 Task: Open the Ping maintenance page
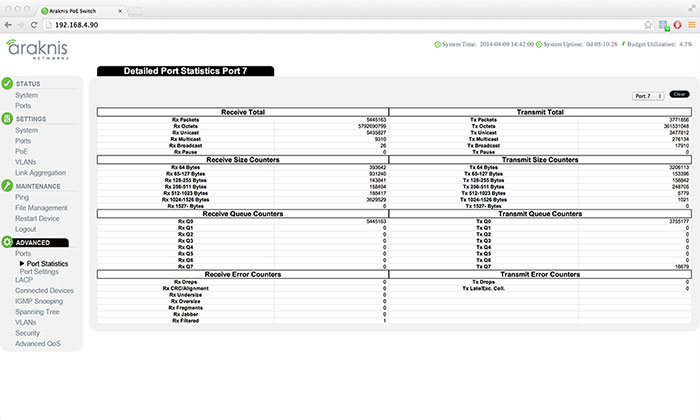click(x=21, y=197)
